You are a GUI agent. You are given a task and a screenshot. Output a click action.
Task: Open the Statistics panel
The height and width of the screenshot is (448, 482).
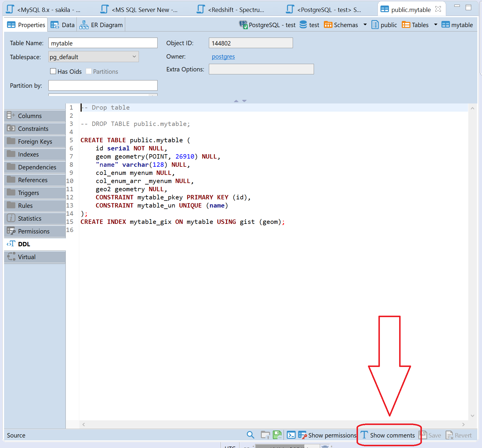[x=29, y=218]
